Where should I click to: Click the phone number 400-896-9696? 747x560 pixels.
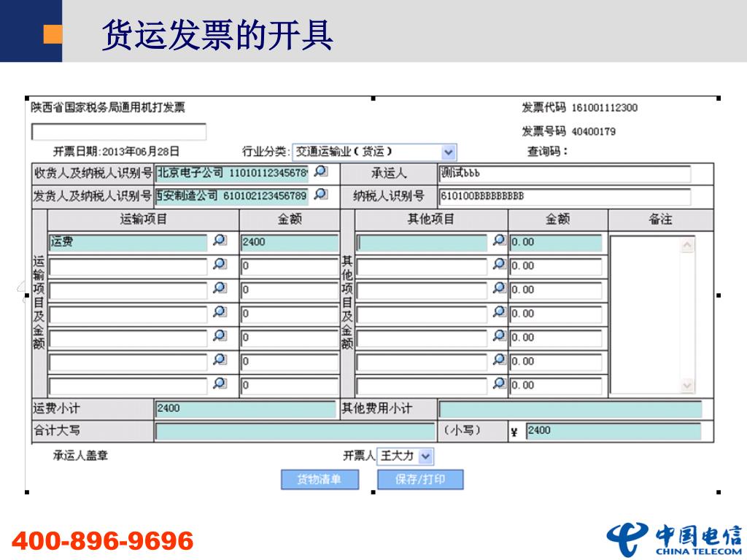coord(102,540)
